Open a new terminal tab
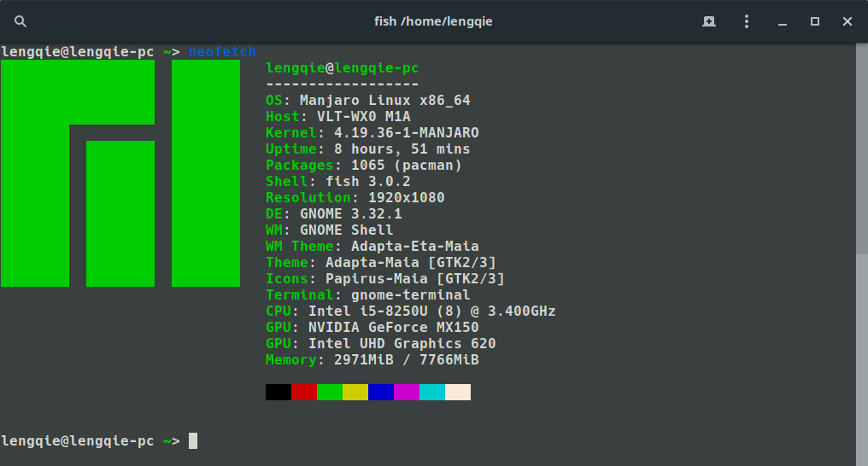Image resolution: width=868 pixels, height=466 pixels. tap(708, 21)
